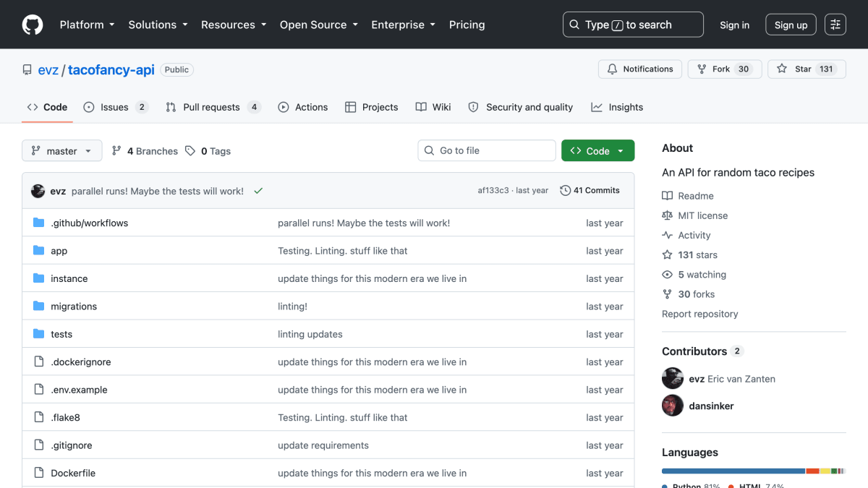Open the Pricing page
868x488 pixels.
(467, 25)
